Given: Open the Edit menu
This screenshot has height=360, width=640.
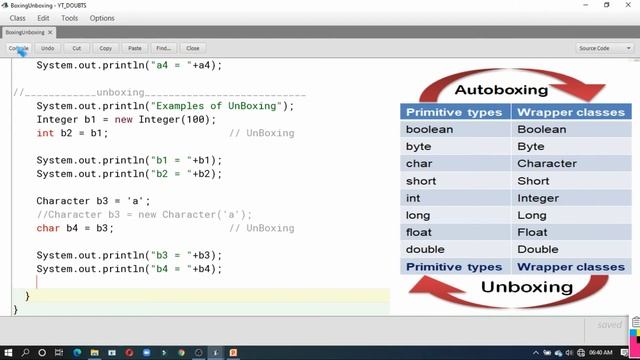Looking at the screenshot, I should [x=43, y=18].
